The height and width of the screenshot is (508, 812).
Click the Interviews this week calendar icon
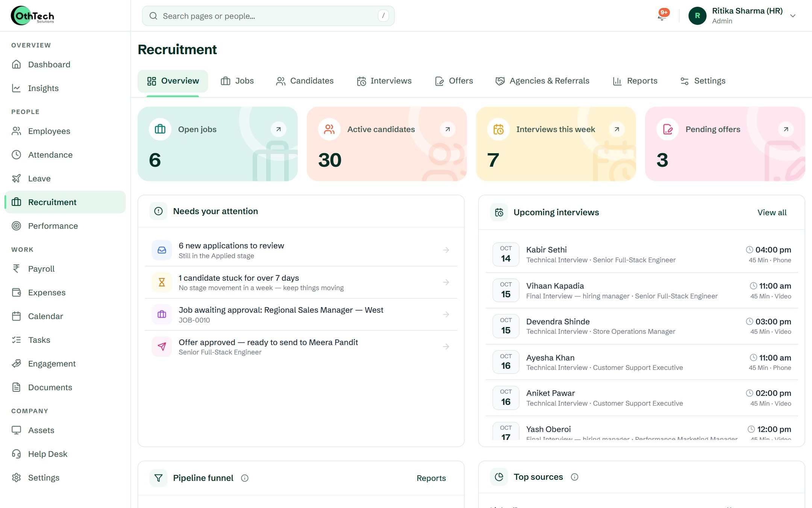[498, 129]
